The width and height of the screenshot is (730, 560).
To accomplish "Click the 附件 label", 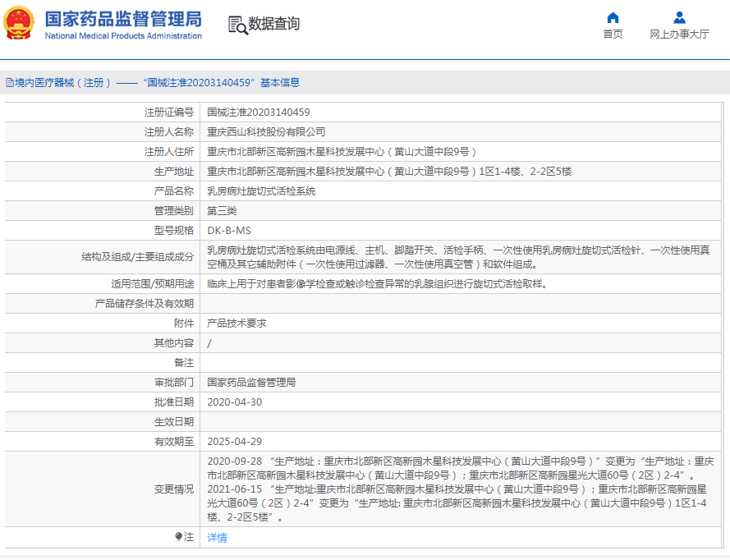I will tap(184, 324).
